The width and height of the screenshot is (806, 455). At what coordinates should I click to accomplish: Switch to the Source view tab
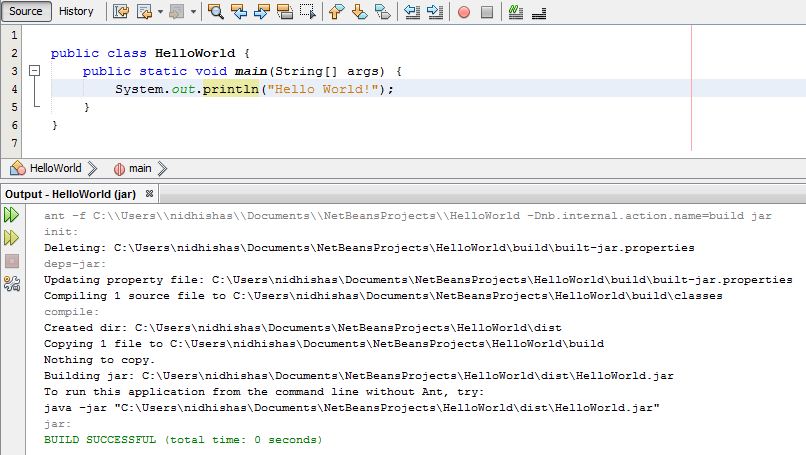26,11
